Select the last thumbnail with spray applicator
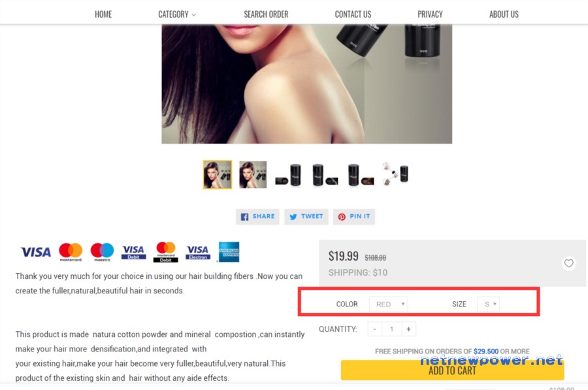 [x=395, y=174]
